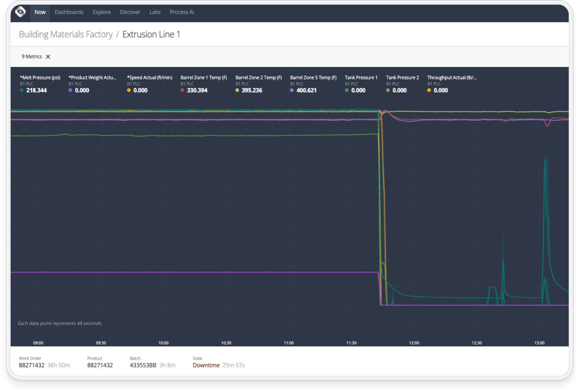Click the yellow-green Barrel Zone 2 dot
Image resolution: width=579 pixels, height=392 pixels.
pyautogui.click(x=237, y=90)
